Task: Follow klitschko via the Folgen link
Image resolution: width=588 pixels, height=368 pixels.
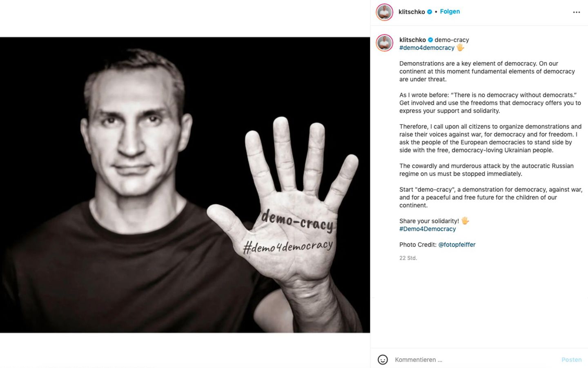Action: click(x=450, y=11)
